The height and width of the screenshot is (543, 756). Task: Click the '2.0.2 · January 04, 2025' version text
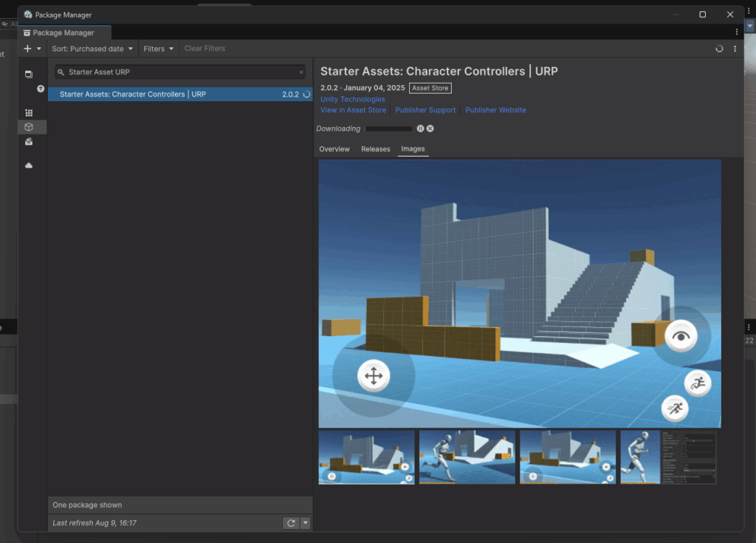point(362,89)
